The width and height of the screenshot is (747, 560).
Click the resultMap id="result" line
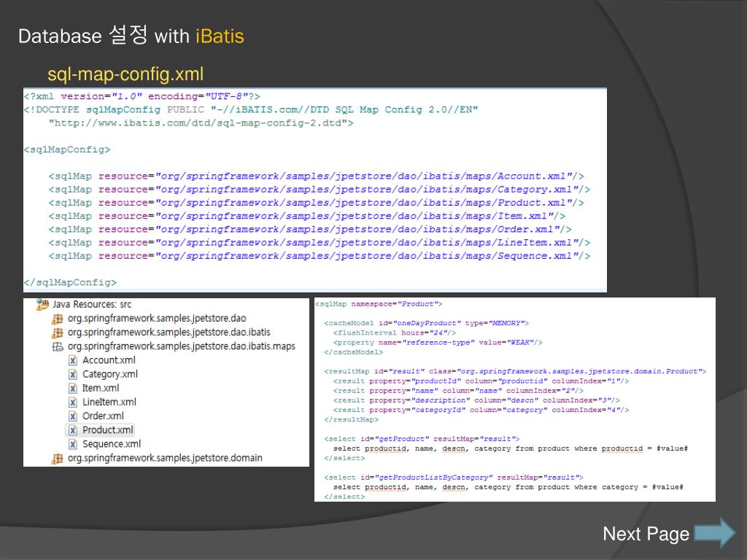point(515,371)
